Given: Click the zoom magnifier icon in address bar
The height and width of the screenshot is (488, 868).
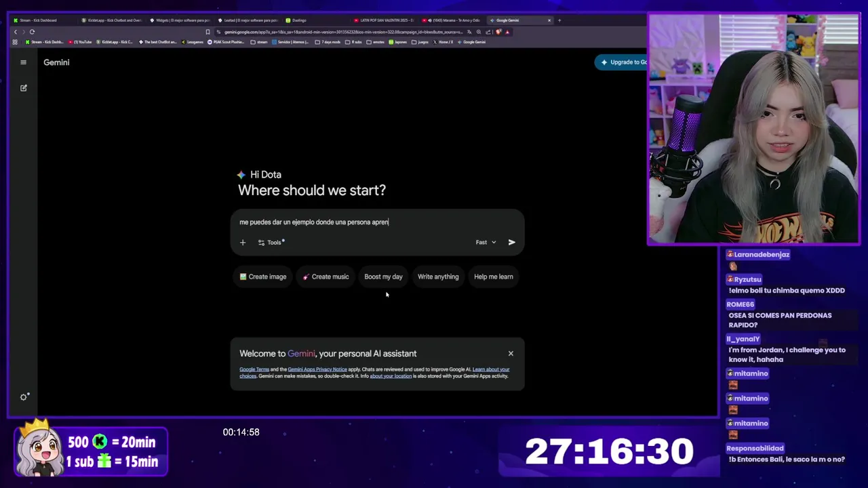Looking at the screenshot, I should (479, 32).
